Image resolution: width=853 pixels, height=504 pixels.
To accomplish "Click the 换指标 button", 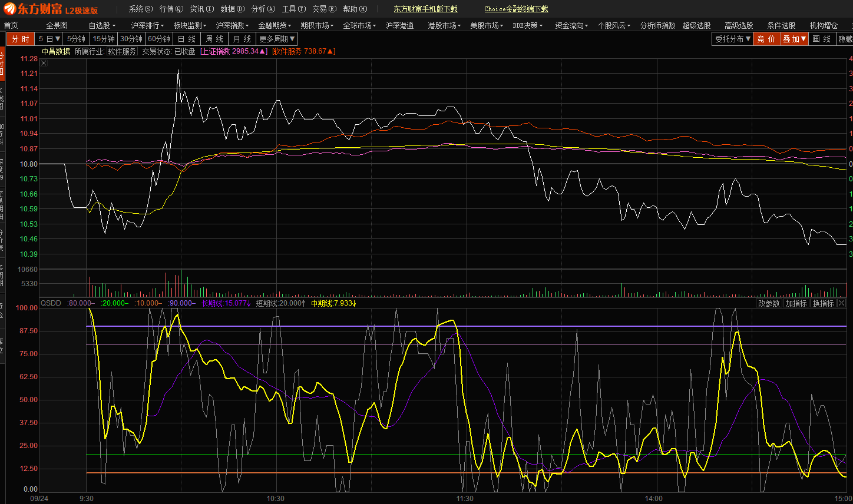I will (824, 303).
